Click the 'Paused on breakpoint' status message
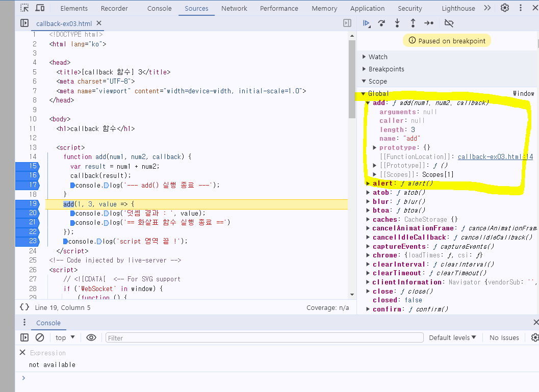539x392 pixels. click(447, 41)
